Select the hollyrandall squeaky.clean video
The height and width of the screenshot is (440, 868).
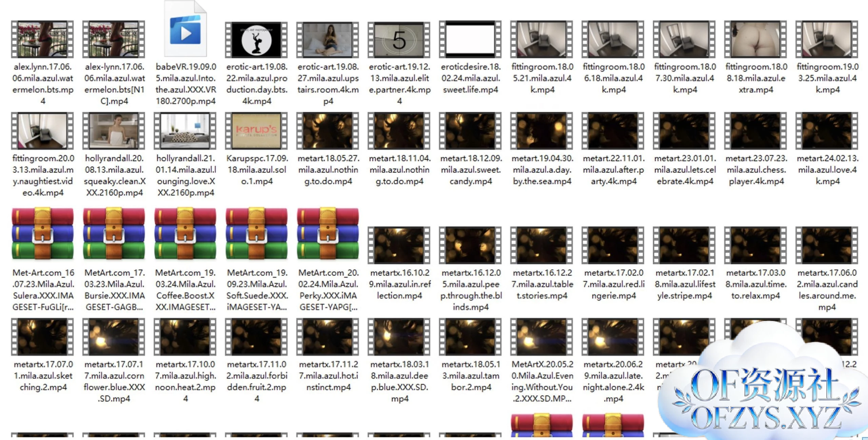coord(114,131)
